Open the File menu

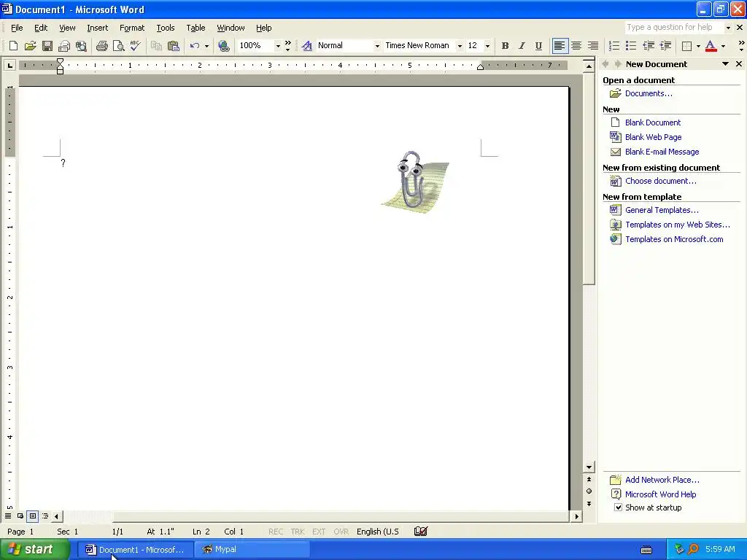pyautogui.click(x=17, y=28)
